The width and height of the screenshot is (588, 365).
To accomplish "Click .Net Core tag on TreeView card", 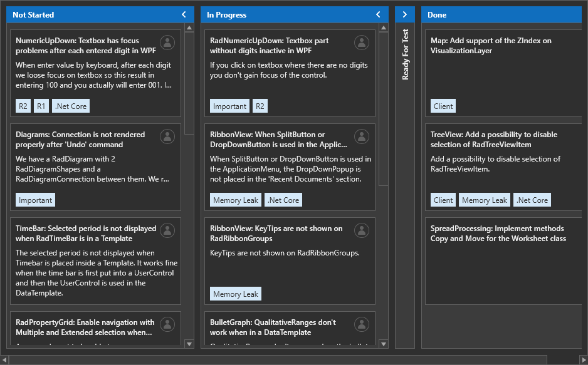I will [x=532, y=200].
